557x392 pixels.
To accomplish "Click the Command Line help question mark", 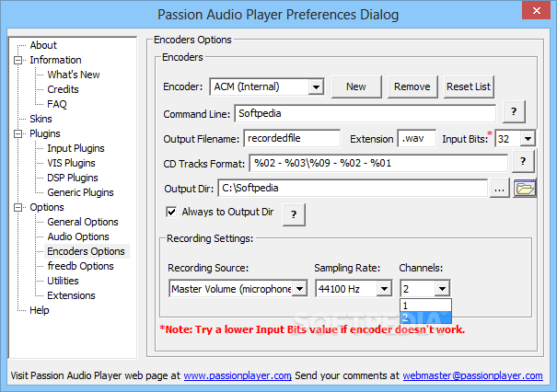I will (514, 112).
